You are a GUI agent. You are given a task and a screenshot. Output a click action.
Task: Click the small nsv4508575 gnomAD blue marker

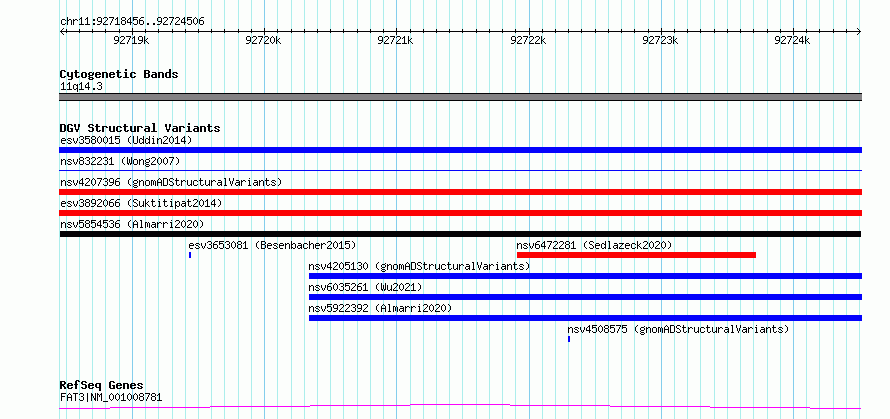[x=569, y=339]
